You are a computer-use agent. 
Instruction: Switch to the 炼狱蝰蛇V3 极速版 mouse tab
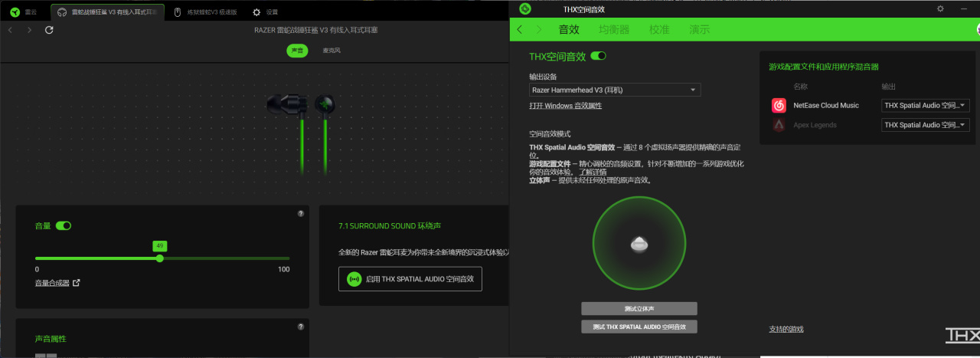click(206, 12)
